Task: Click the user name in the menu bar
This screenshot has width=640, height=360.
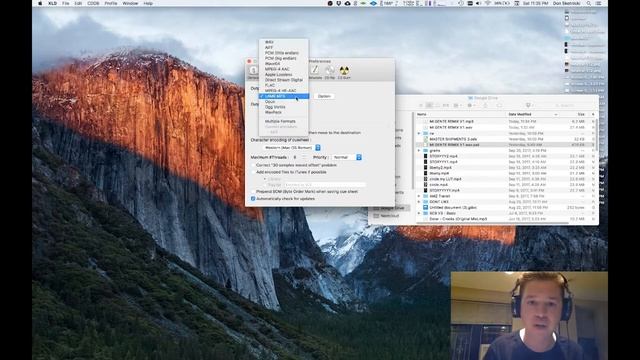Action: pos(568,3)
